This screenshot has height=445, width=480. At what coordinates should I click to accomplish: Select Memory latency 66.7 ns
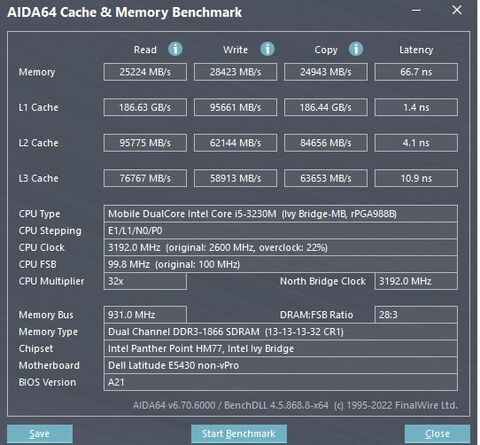click(x=416, y=72)
